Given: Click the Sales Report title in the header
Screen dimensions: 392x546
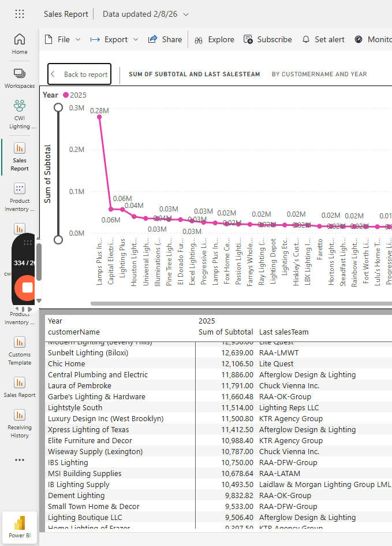Looking at the screenshot, I should point(66,14).
